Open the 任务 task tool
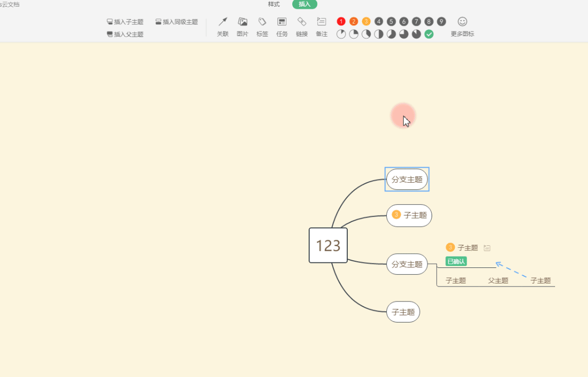588x377 pixels. tap(281, 27)
